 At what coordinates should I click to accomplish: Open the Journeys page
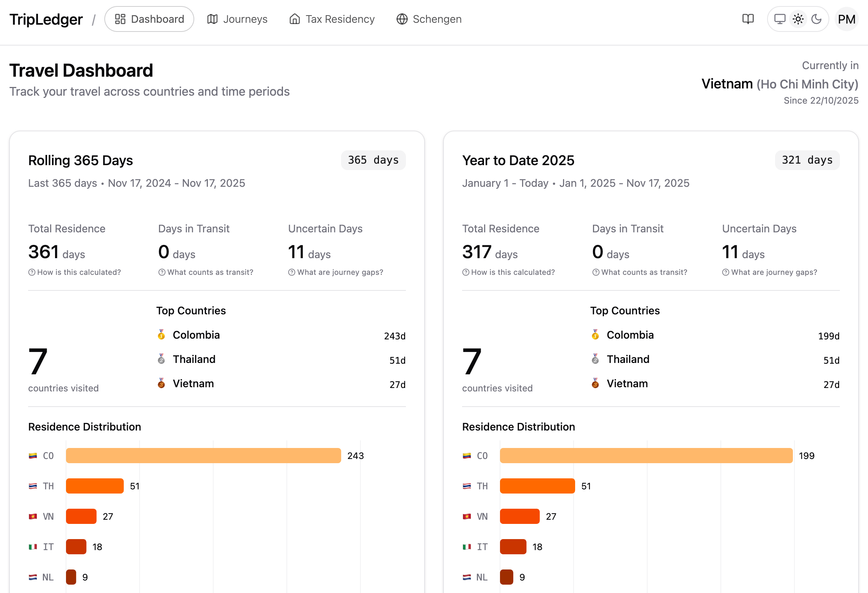(x=237, y=19)
